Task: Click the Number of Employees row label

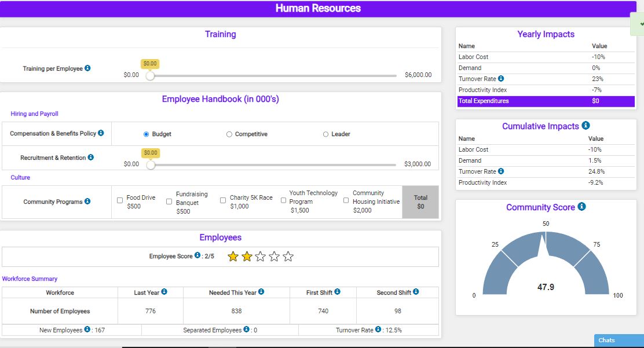Action: tap(60, 311)
